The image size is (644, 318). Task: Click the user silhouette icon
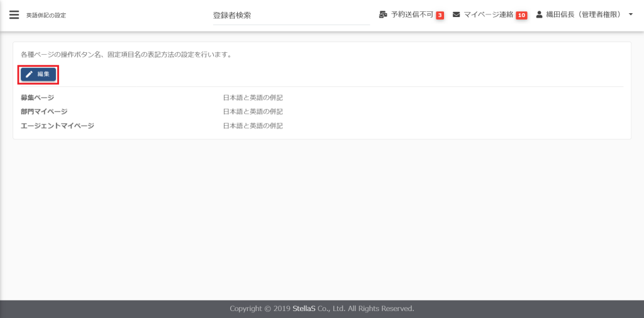[539, 14]
